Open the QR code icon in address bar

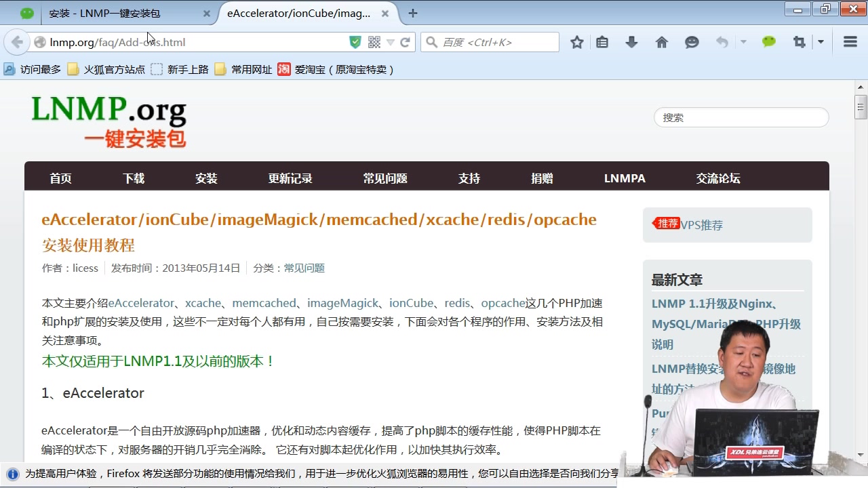pos(374,42)
